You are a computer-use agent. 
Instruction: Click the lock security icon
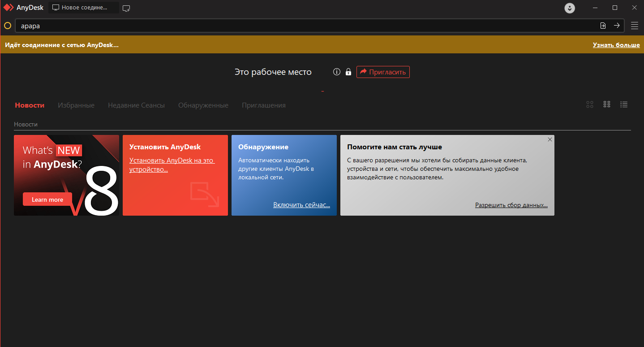[x=348, y=72]
